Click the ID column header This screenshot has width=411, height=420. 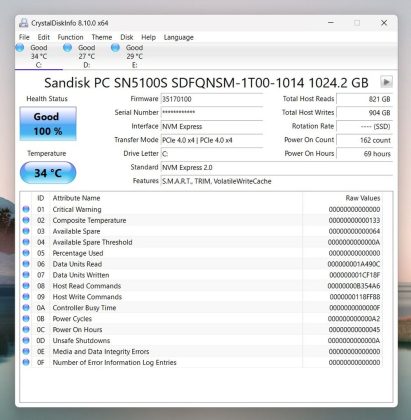coord(40,198)
